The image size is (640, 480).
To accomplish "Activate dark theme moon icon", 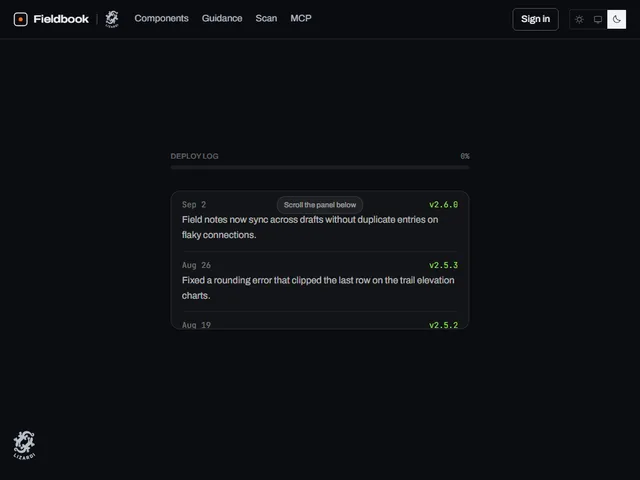I will pyautogui.click(x=616, y=19).
